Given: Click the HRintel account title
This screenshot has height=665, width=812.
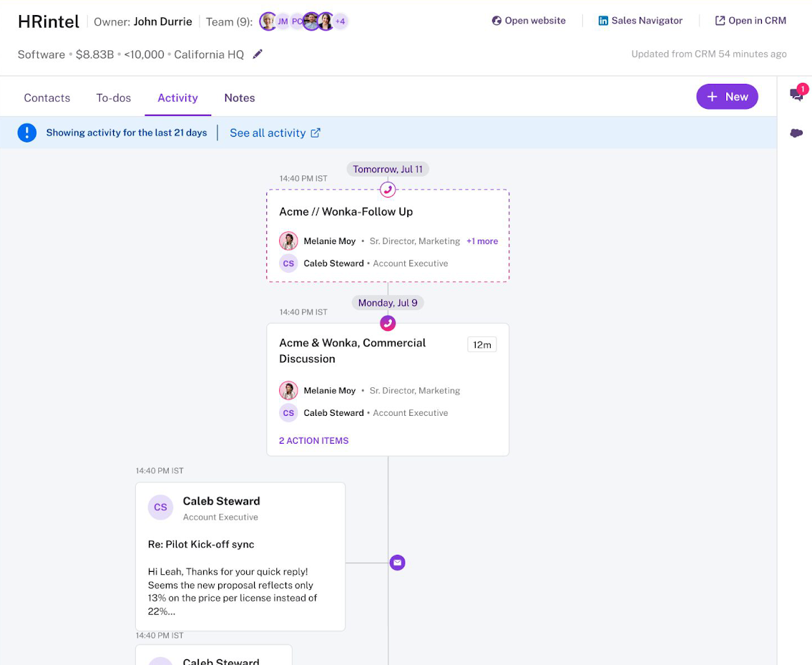Looking at the screenshot, I should [49, 21].
